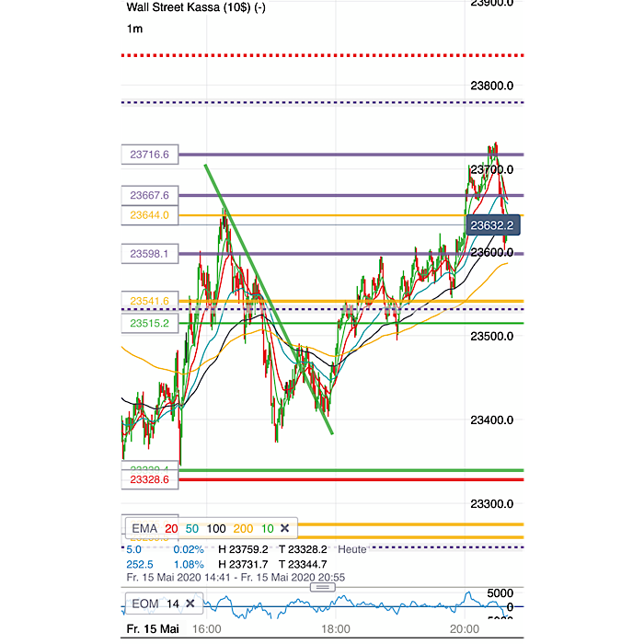Click the 5000 label on EOM axis
Viewport: 644px width, 644px height.
500,593
